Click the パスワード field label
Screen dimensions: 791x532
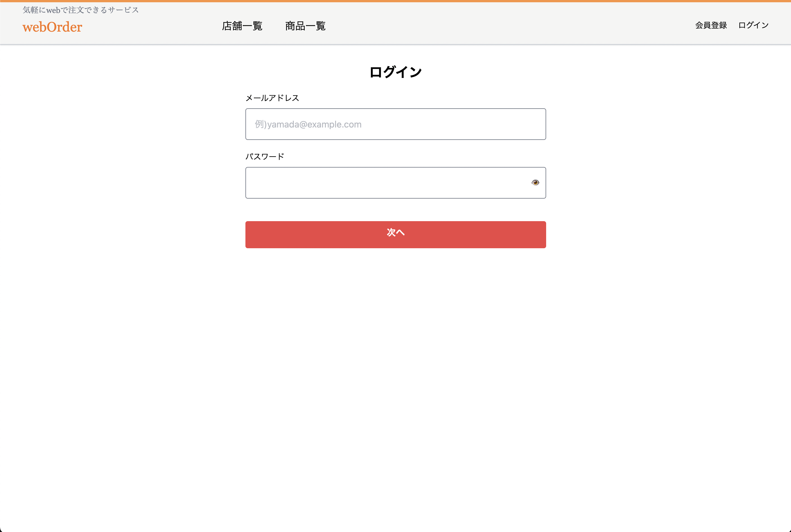tap(265, 156)
